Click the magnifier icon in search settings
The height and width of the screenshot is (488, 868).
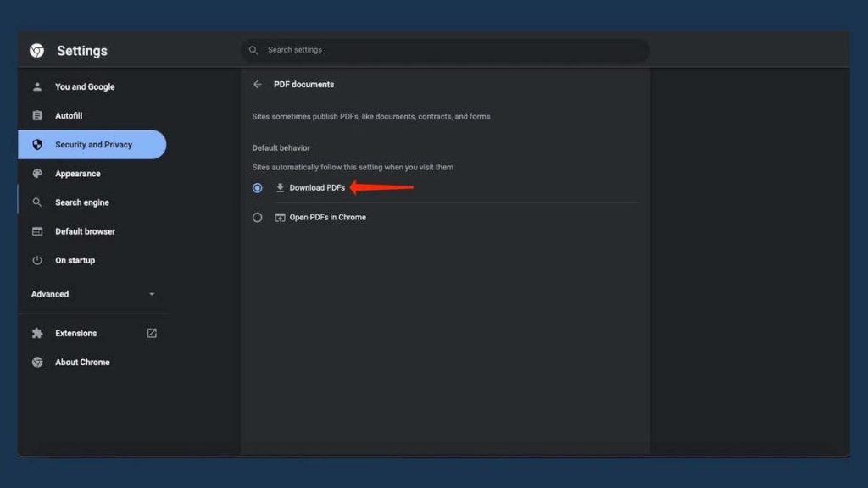pyautogui.click(x=253, y=50)
